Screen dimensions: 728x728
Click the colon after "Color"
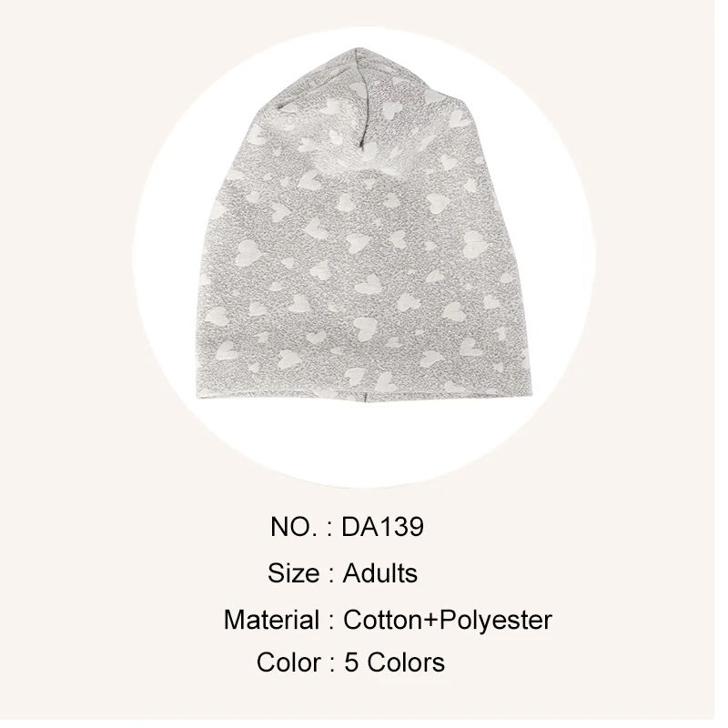coord(332,665)
